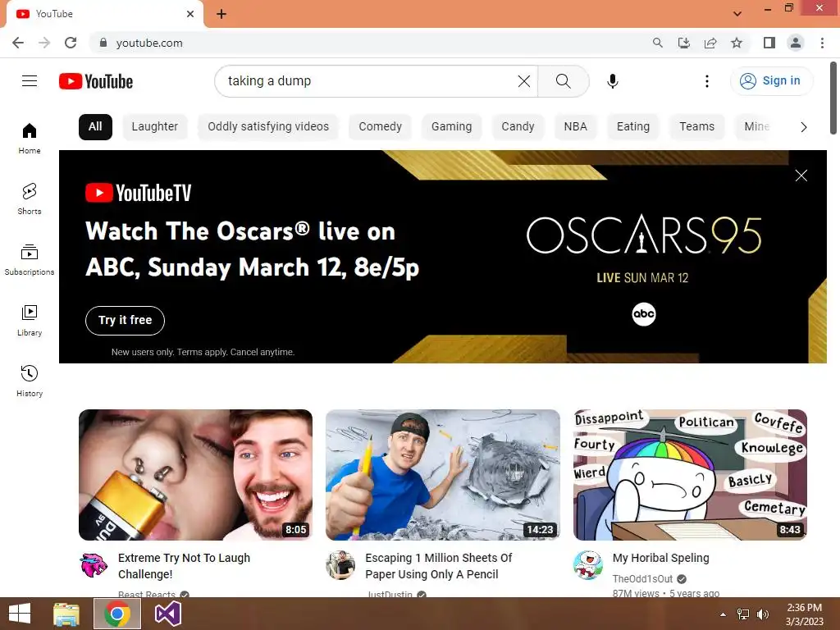
Task: Open Shorts in the sidebar
Action: point(30,199)
